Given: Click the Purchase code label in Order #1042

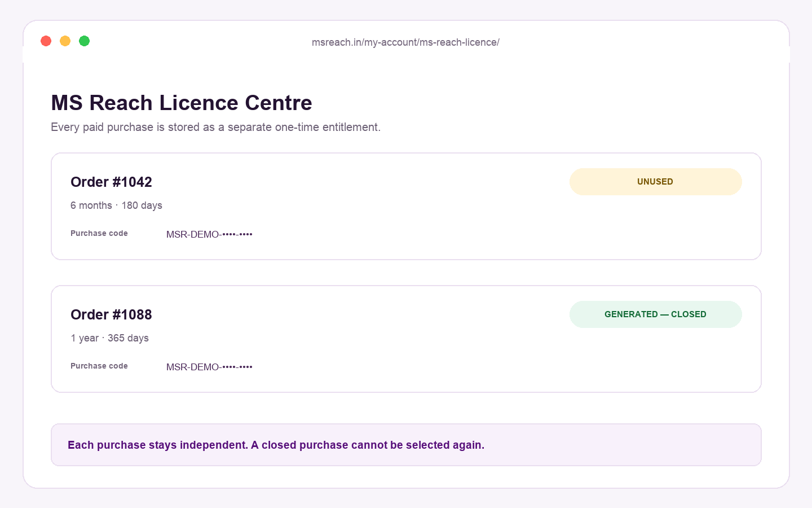Looking at the screenshot, I should point(99,233).
